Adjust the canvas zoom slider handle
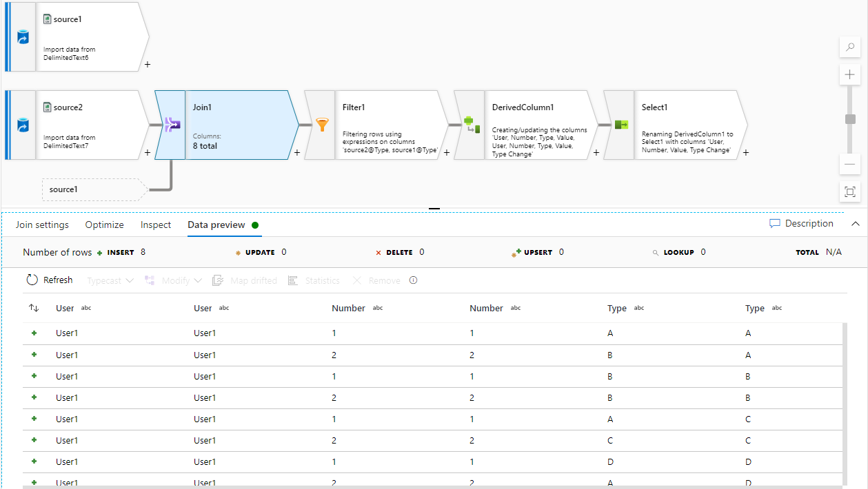The image size is (868, 489). coord(850,119)
